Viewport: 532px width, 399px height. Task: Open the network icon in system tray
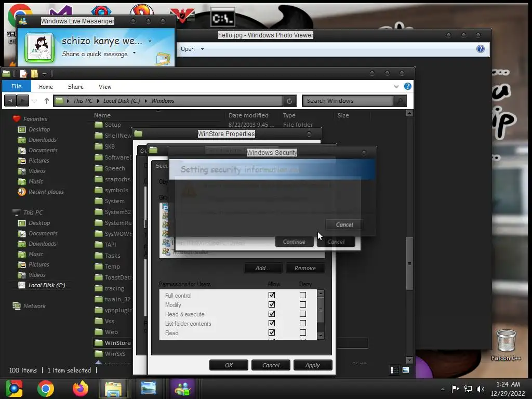468,389
